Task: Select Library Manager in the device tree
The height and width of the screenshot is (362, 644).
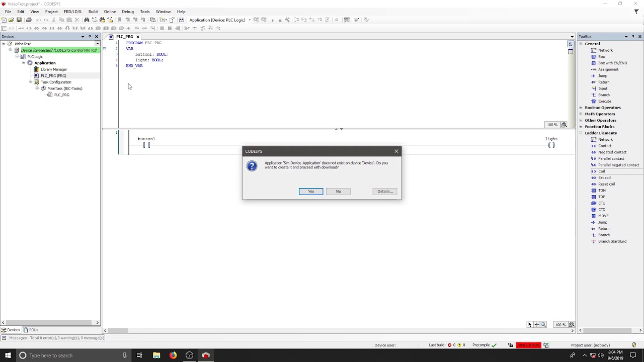Action: [53, 69]
